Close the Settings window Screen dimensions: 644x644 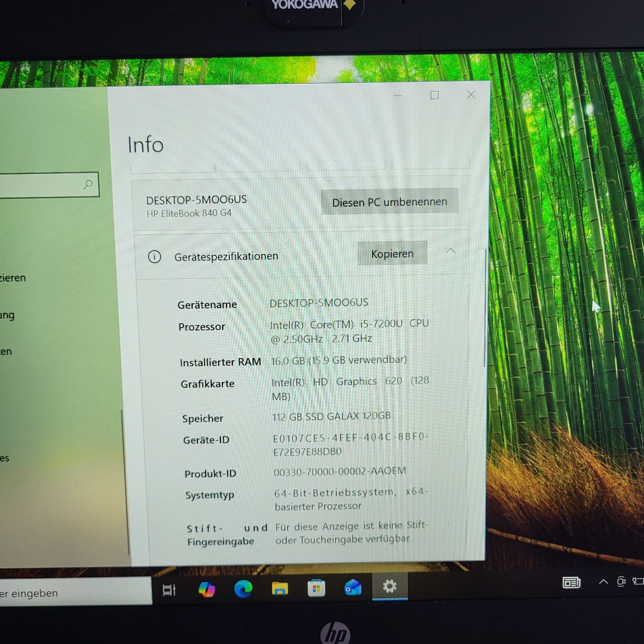tap(471, 95)
